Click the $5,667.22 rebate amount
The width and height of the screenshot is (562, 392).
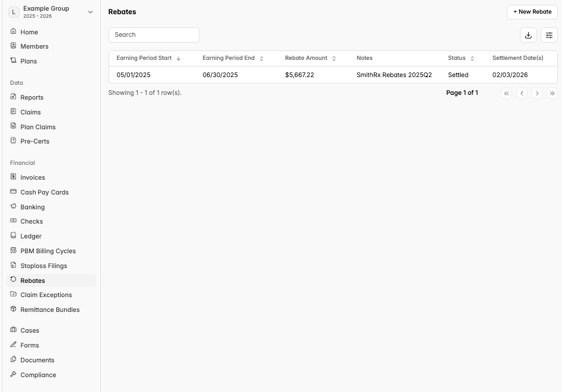pyautogui.click(x=300, y=75)
